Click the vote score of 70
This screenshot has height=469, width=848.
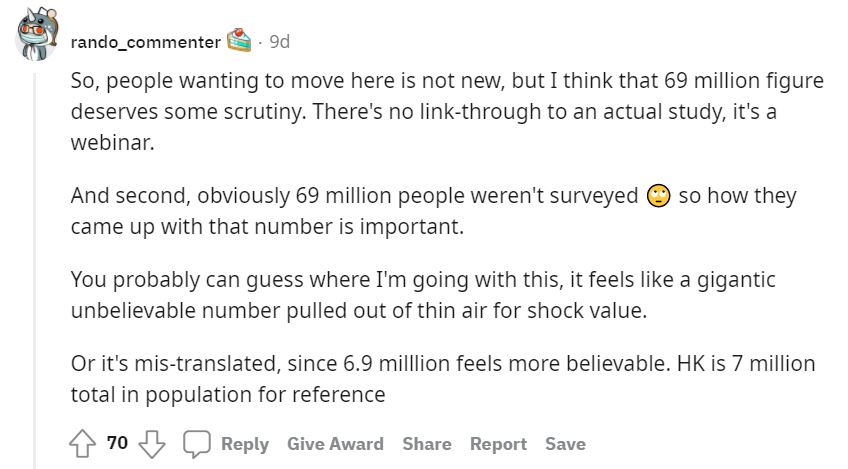coord(117,442)
